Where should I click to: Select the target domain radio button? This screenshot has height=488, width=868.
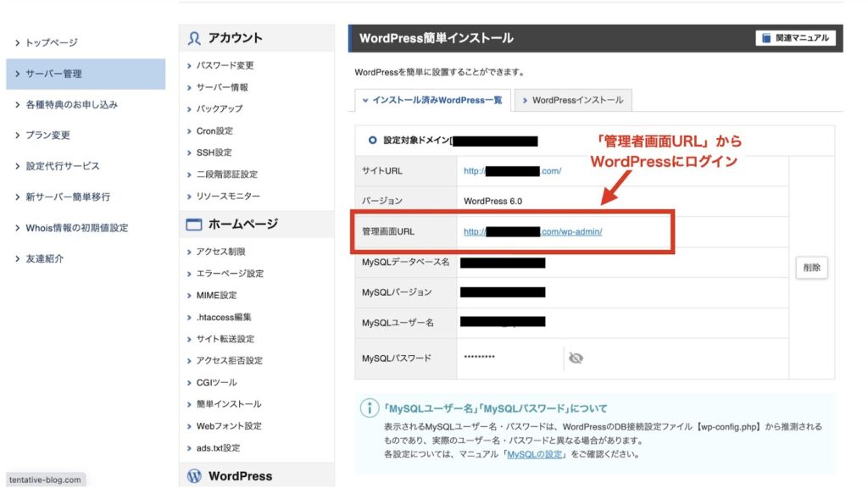[x=373, y=141]
